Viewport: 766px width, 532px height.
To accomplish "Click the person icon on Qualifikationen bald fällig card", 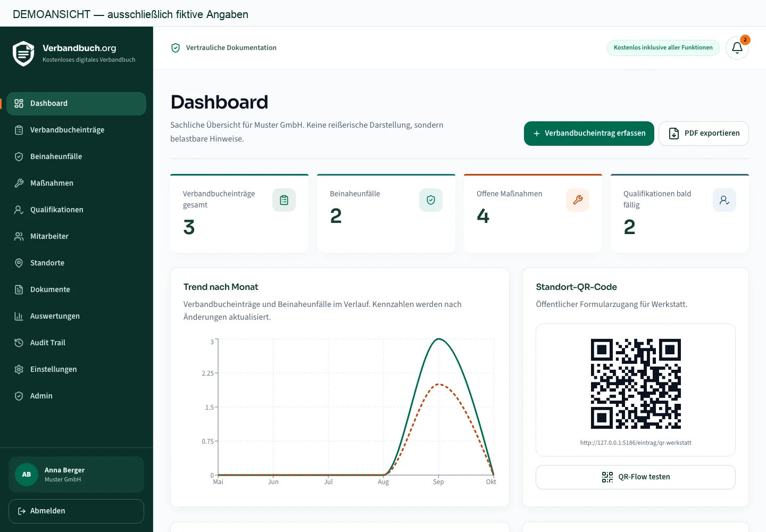I will 725,200.
